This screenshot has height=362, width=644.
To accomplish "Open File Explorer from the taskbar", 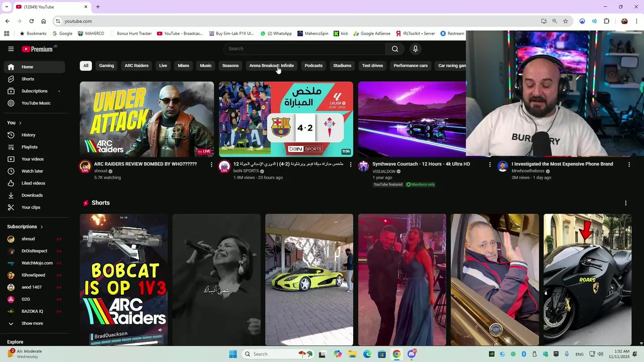I will [x=352, y=354].
